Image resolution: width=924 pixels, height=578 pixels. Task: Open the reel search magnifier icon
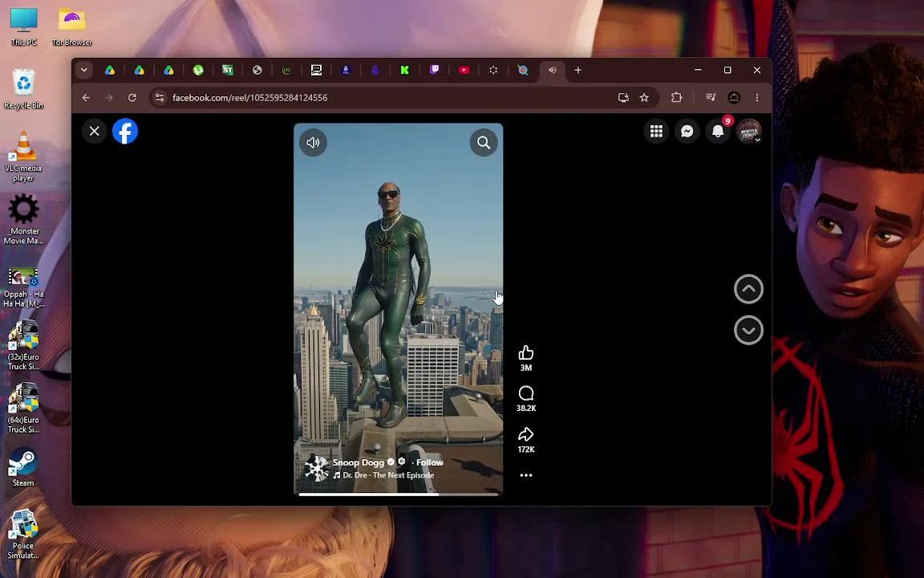[483, 142]
